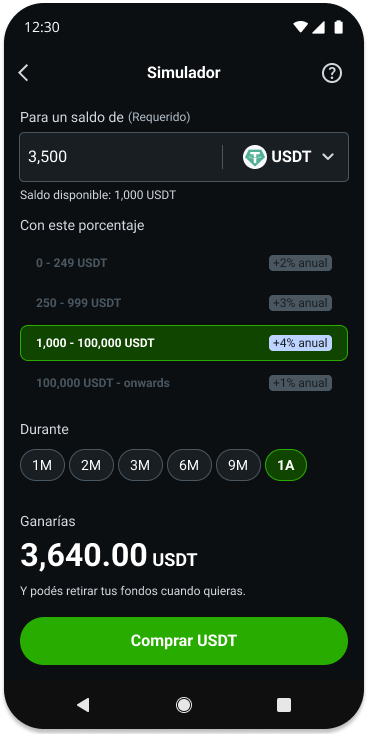Select the 1,000 - 100,000 USDT tier

(x=184, y=343)
